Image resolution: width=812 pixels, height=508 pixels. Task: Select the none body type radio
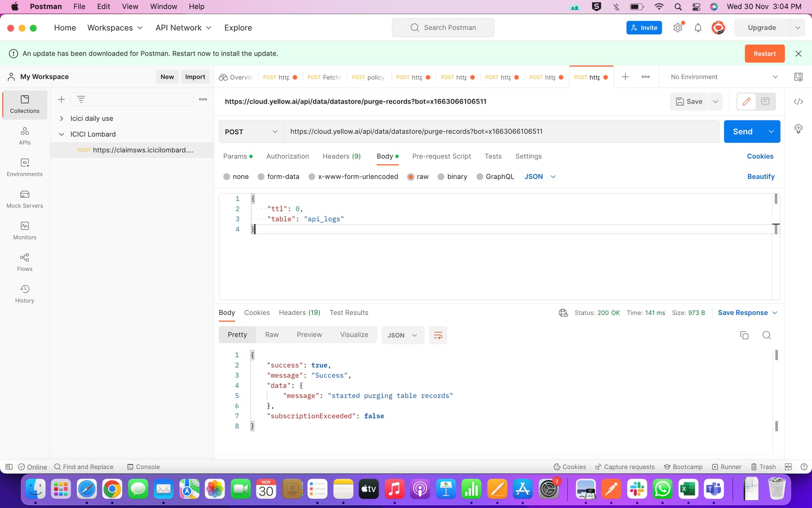point(227,177)
